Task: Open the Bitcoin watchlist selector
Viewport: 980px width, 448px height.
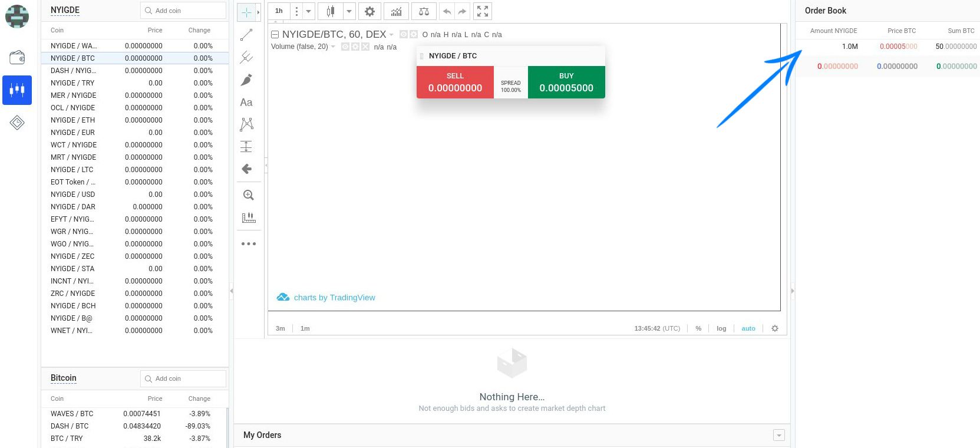Action: click(x=64, y=378)
